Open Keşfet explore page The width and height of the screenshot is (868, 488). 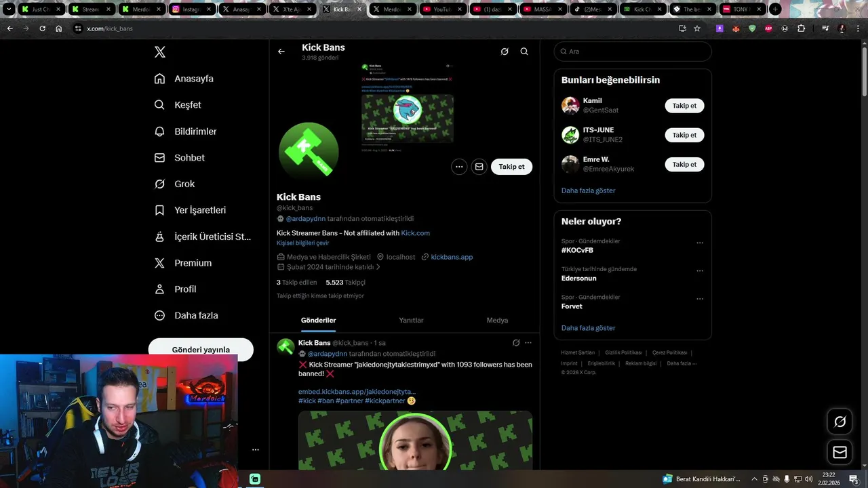[x=178, y=105]
